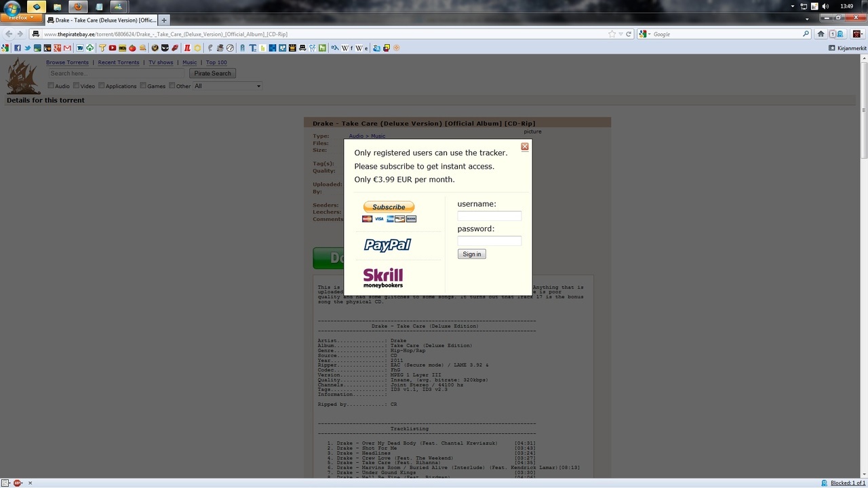Reload the page with the refresh icon
The width and height of the screenshot is (868, 488).
coord(629,34)
